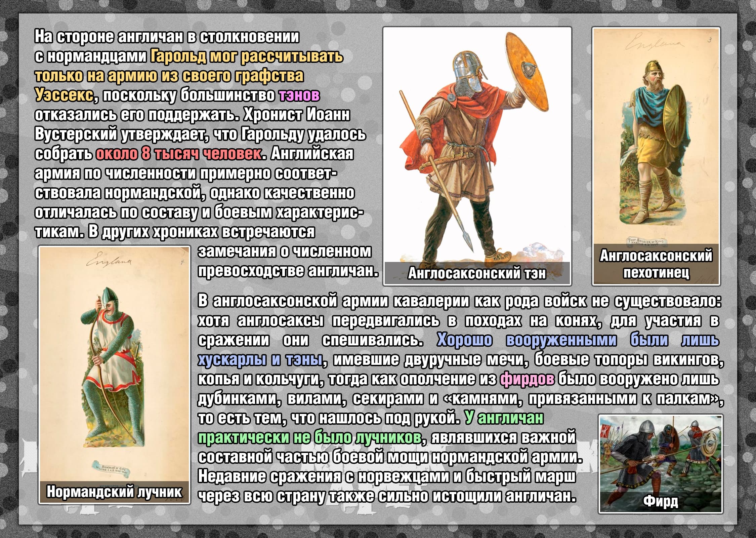Click the Anglo-Saxon foot soldier picture
Image resolution: width=756 pixels, height=538 pixels.
coord(655,141)
